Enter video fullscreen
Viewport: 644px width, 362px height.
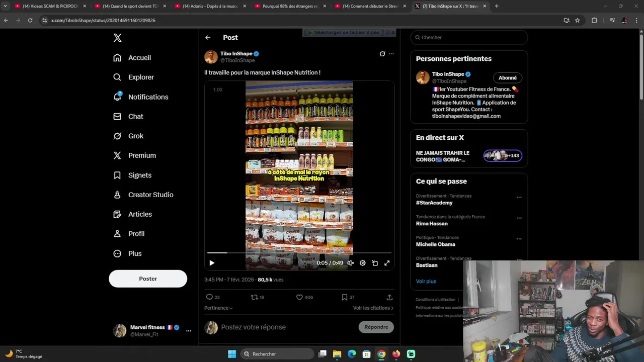[x=387, y=263]
